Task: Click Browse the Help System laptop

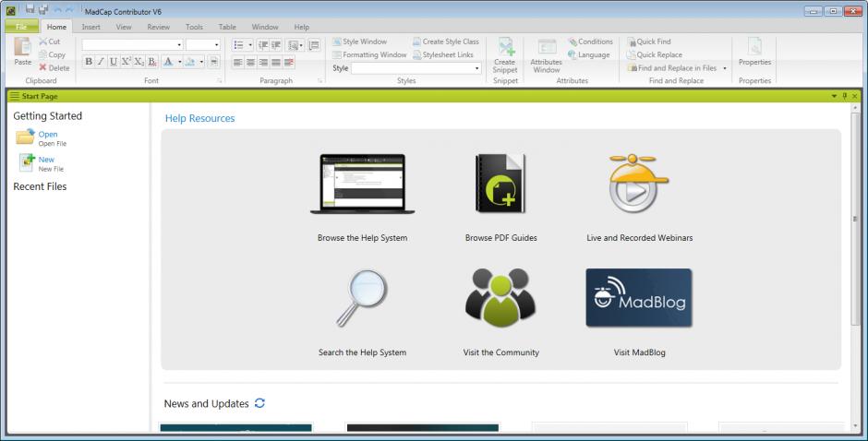Action: click(x=363, y=184)
